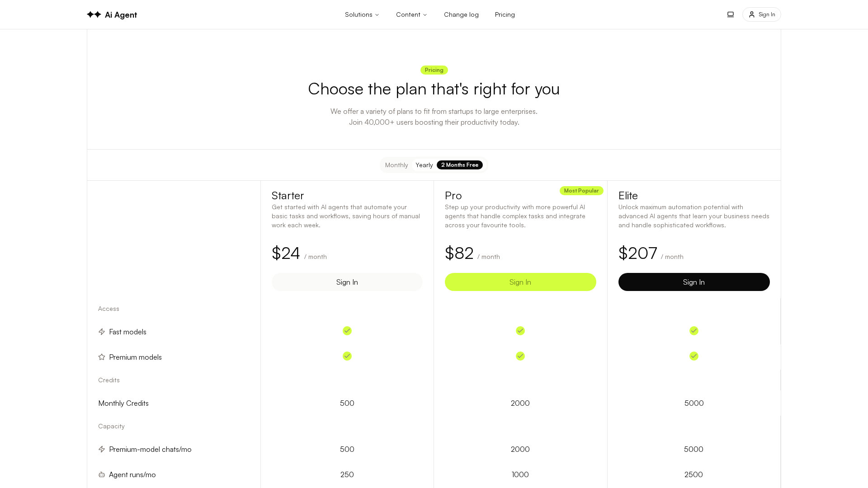
Task: Click the lightning icon beside Fast models
Action: tap(102, 332)
